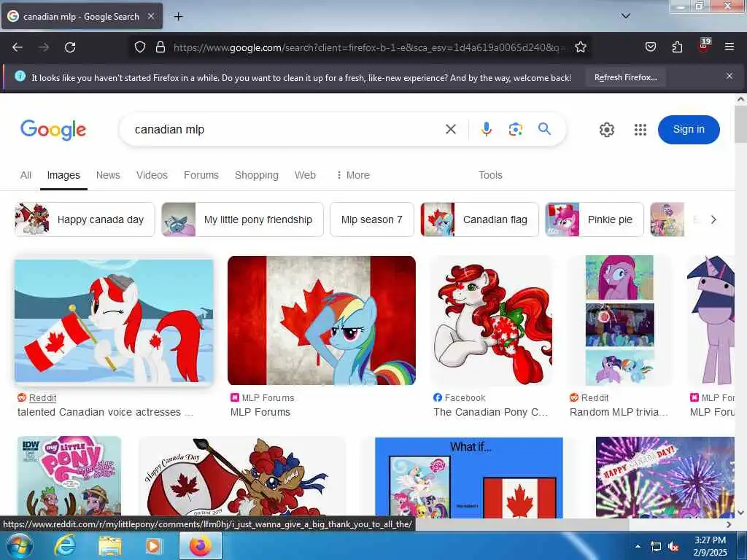This screenshot has width=747, height=560.
Task: Open Windows Explorer folder in taskbar
Action: click(110, 545)
